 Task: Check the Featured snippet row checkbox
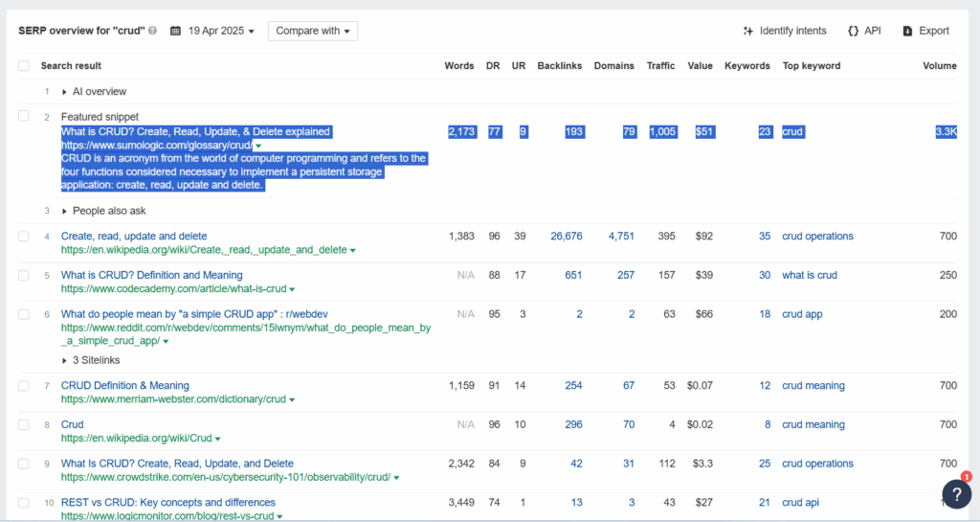coord(24,116)
